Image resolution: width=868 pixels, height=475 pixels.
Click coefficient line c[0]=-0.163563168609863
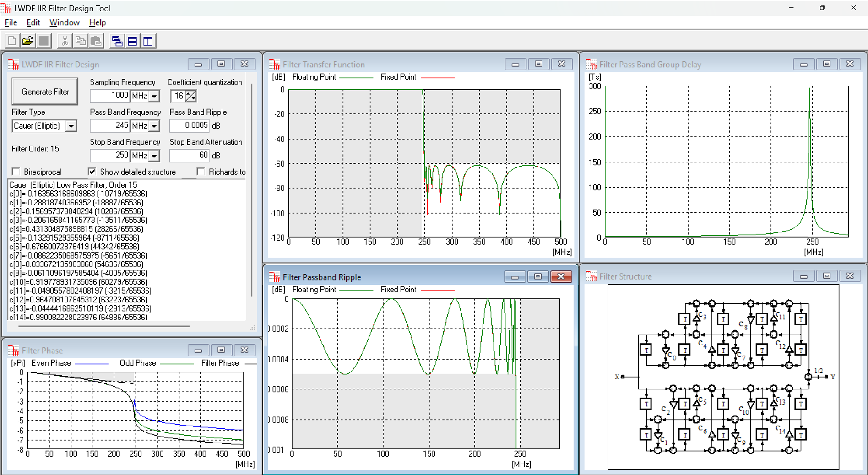point(78,194)
